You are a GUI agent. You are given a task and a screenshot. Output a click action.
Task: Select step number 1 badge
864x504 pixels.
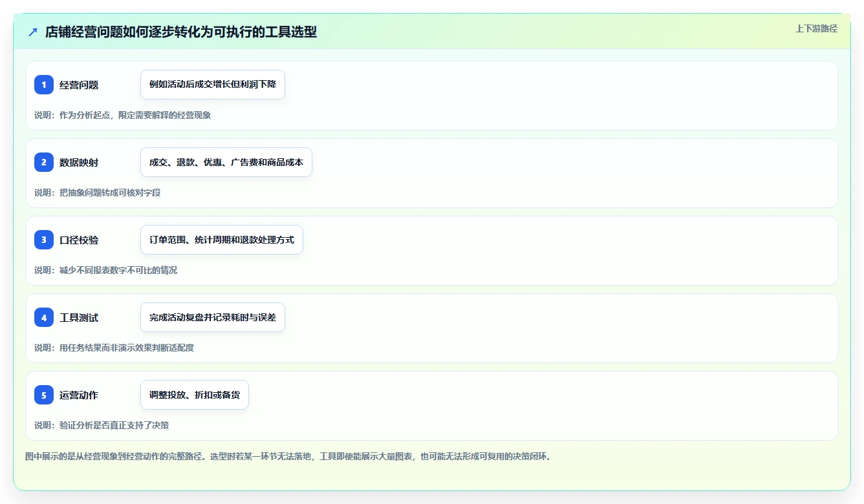44,85
